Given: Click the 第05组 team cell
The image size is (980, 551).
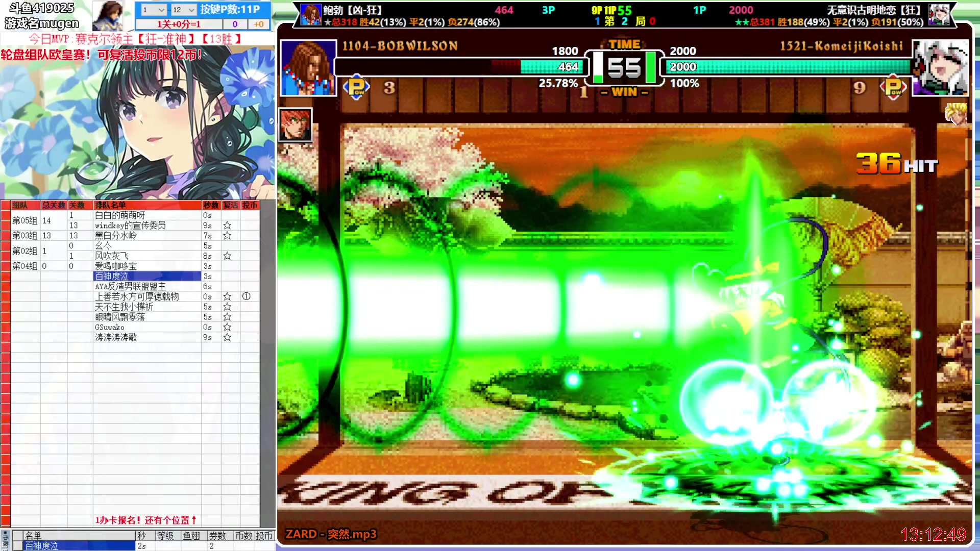Looking at the screenshot, I should pyautogui.click(x=25, y=220).
